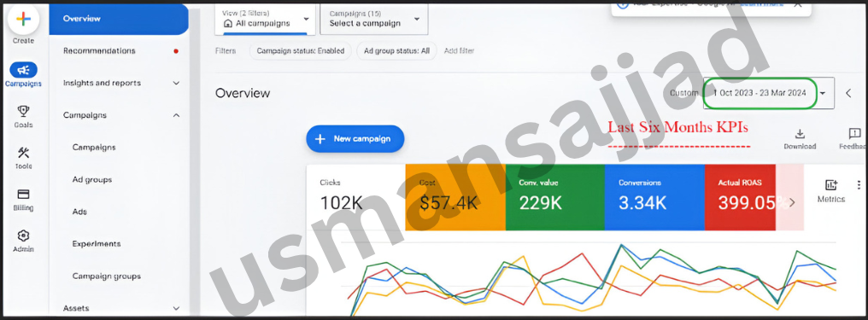Click the 1 Oct 2023 - 23 Mar 2024 date range
The width and height of the screenshot is (868, 320).
(x=759, y=93)
